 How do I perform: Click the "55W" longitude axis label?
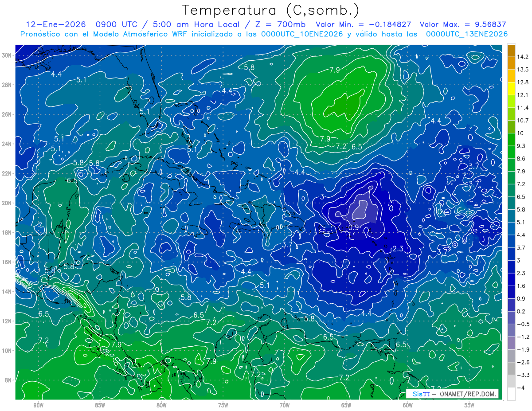click(469, 405)
